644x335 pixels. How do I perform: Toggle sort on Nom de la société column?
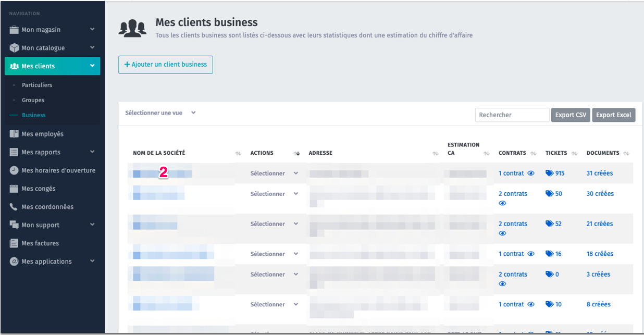click(x=238, y=154)
